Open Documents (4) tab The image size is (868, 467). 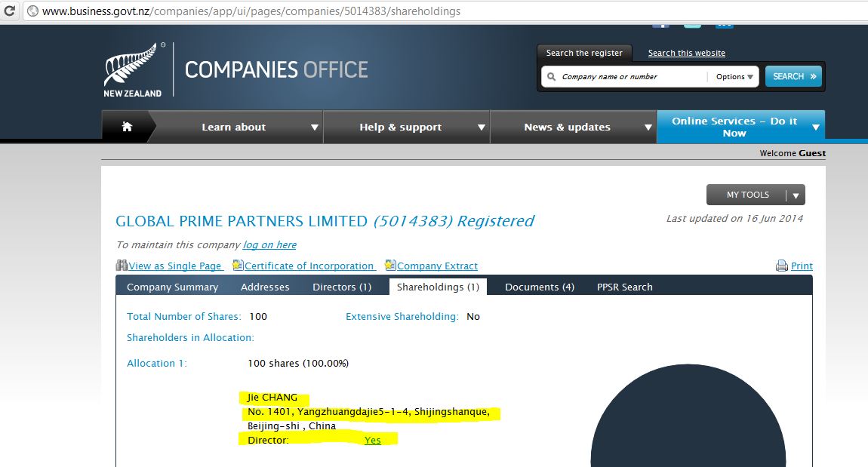[x=539, y=287]
